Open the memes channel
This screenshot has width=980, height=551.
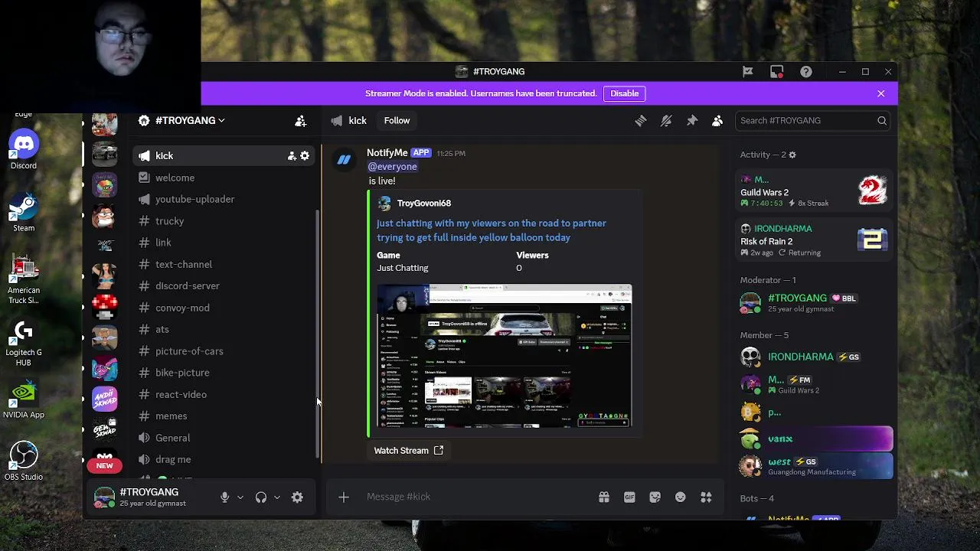[223, 416]
